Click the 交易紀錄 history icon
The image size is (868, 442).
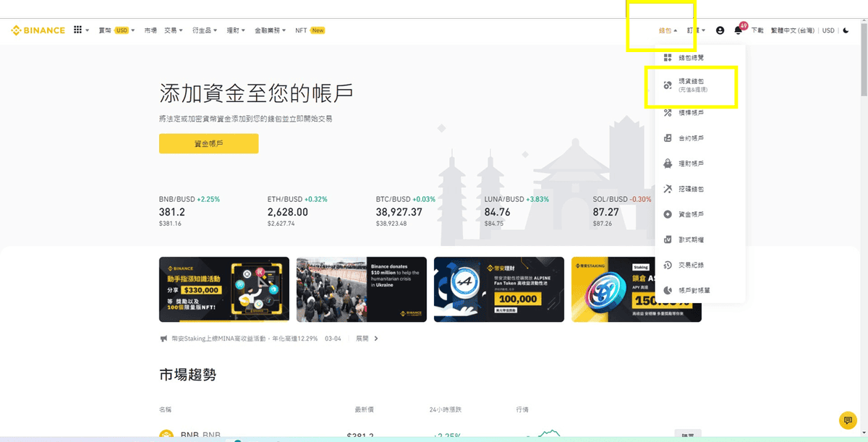click(x=668, y=265)
